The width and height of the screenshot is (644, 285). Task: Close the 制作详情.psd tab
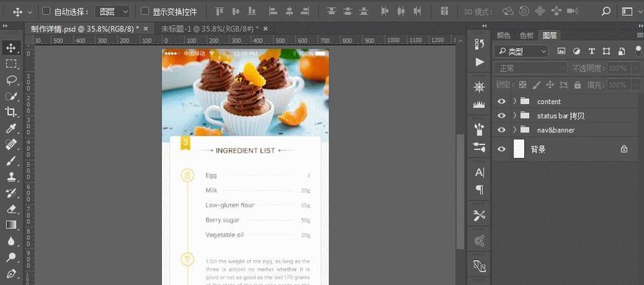pos(145,28)
